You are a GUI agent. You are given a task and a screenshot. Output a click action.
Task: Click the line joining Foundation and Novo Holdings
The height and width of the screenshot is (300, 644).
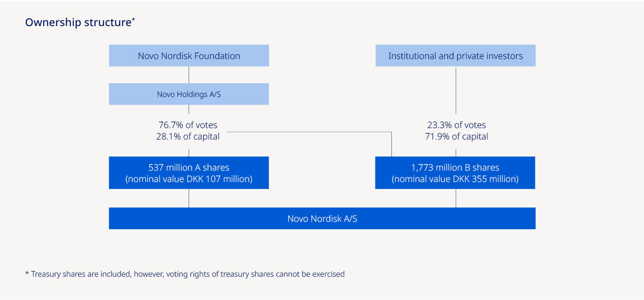189,75
